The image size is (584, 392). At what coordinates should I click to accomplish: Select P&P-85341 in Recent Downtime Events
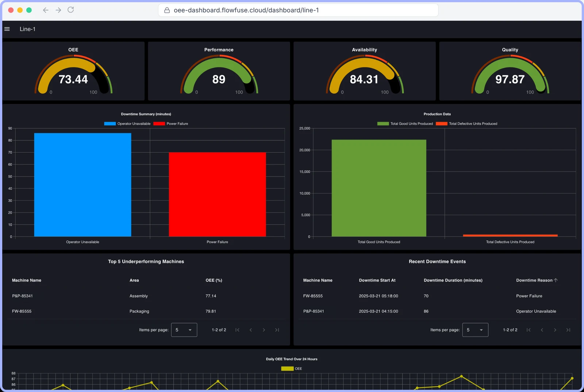314,311
